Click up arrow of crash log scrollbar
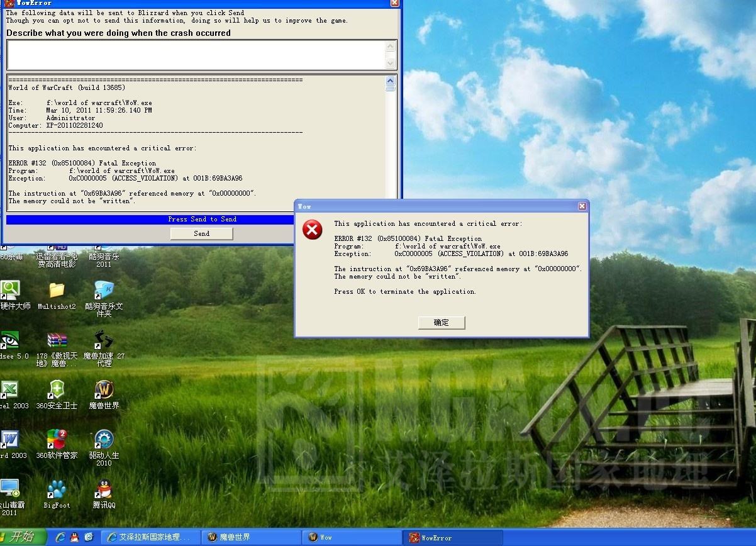 (391, 81)
